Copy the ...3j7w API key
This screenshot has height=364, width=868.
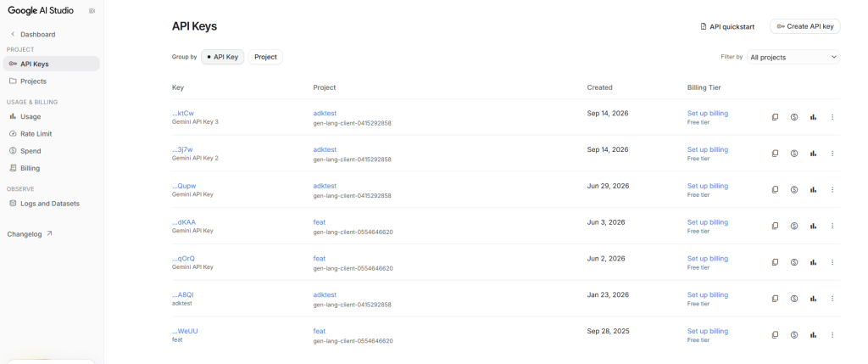(x=775, y=154)
